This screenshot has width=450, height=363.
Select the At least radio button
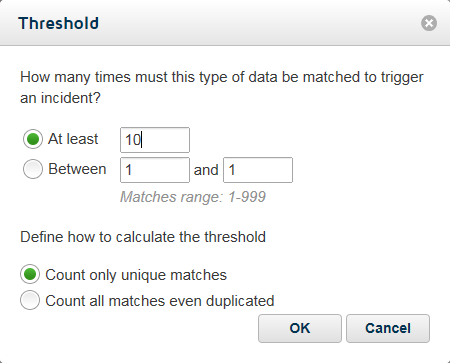click(x=33, y=139)
